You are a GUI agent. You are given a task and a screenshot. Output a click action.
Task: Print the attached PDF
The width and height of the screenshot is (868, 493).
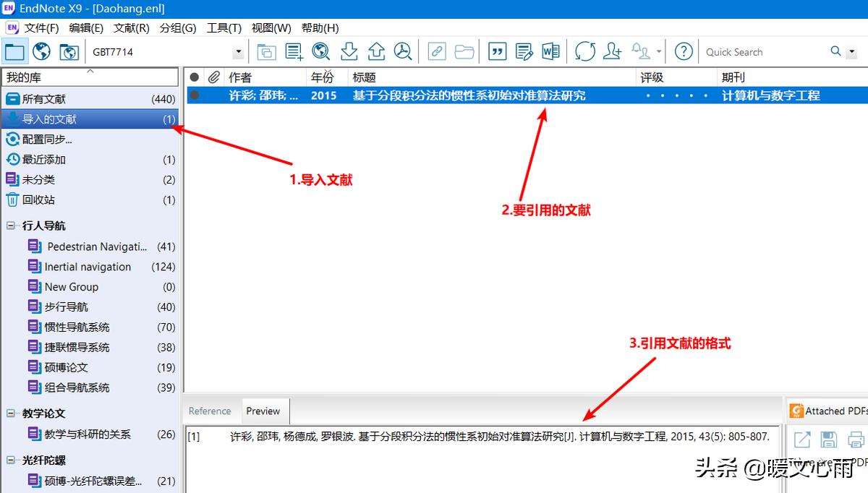coord(854,439)
